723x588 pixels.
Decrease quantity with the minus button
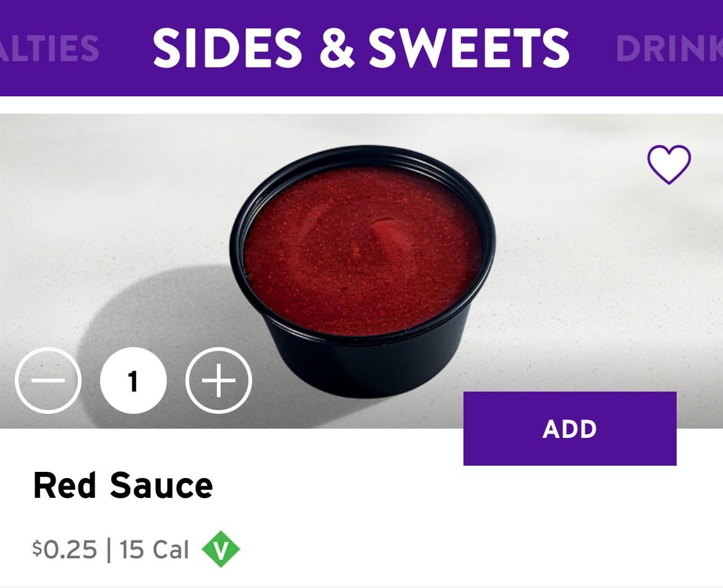48,380
